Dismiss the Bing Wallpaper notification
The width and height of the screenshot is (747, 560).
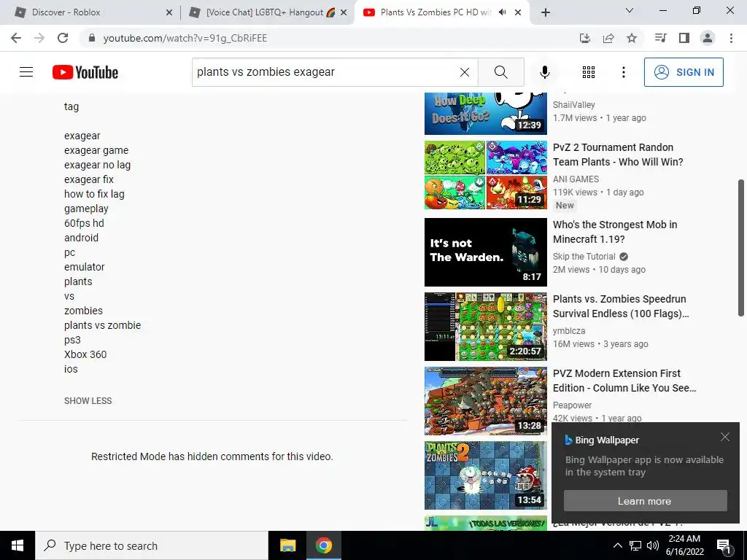pyautogui.click(x=725, y=437)
